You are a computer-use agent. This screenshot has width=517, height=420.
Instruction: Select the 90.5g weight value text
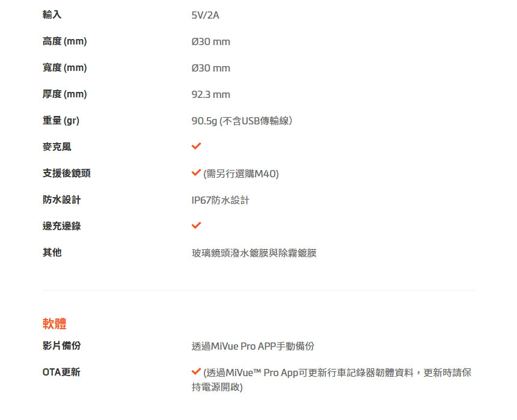tap(242, 121)
